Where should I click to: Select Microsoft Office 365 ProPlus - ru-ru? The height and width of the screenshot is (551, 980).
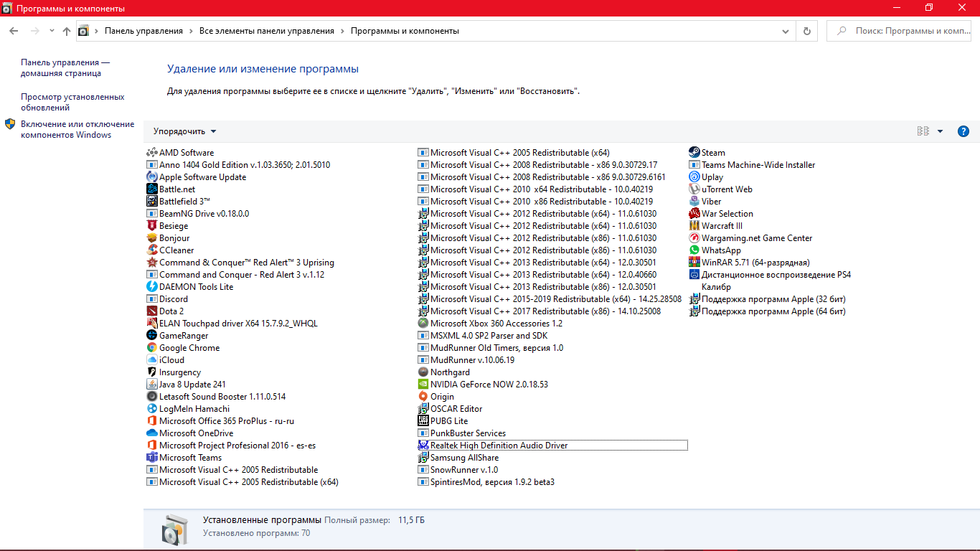(x=220, y=421)
